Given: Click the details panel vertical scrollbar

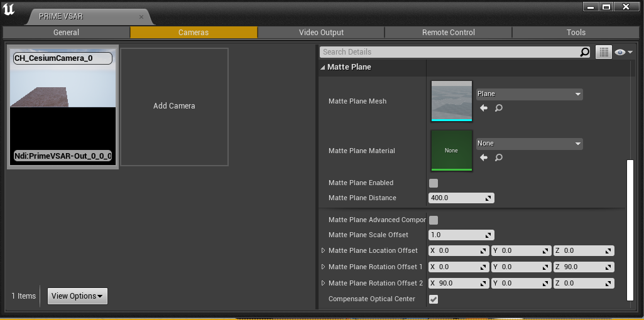Looking at the screenshot, I should tap(630, 230).
